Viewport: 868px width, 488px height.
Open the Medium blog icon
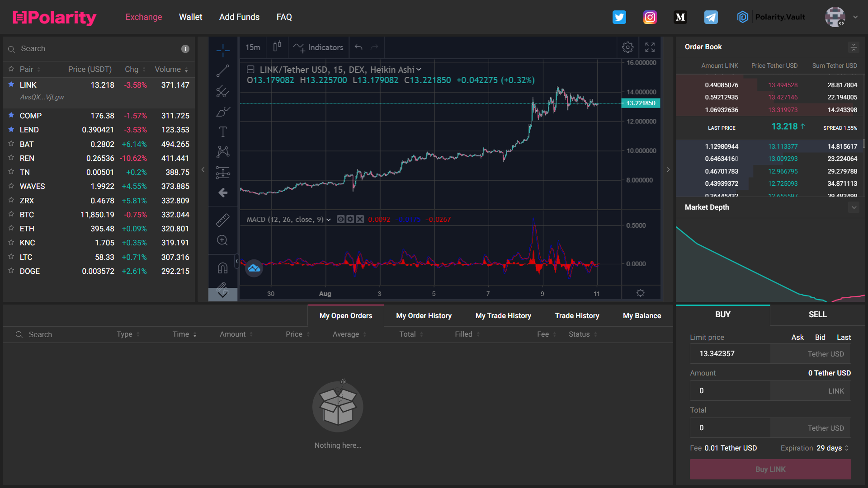pyautogui.click(x=680, y=17)
